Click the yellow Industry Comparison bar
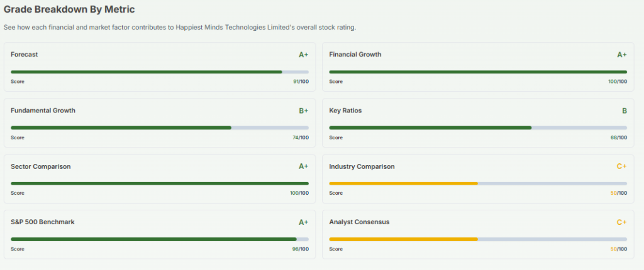 click(x=404, y=183)
